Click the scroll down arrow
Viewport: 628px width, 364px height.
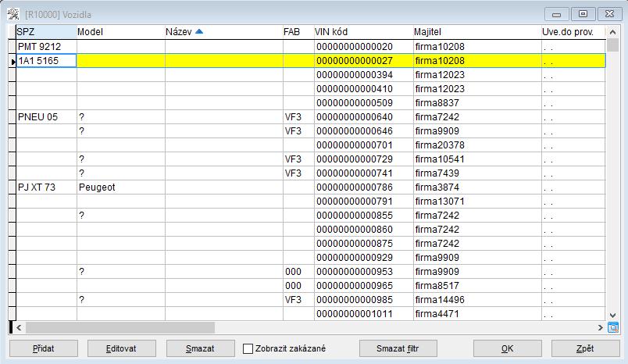pos(612,315)
